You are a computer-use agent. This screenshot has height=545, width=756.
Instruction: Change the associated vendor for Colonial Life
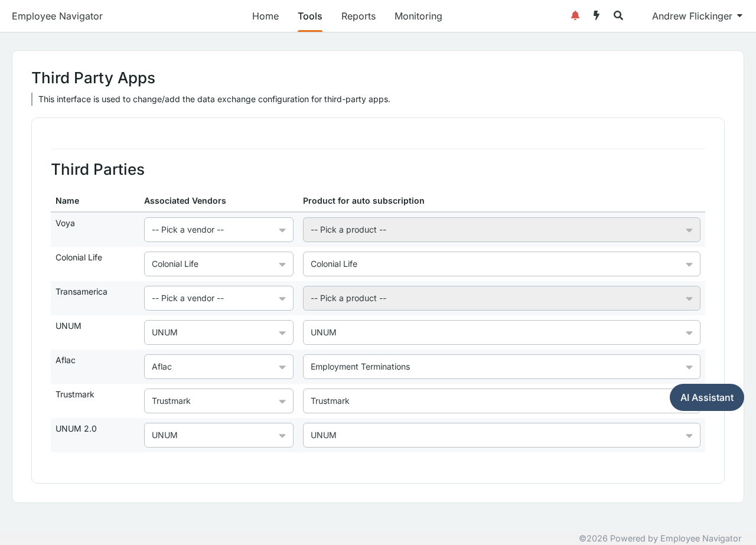click(219, 264)
